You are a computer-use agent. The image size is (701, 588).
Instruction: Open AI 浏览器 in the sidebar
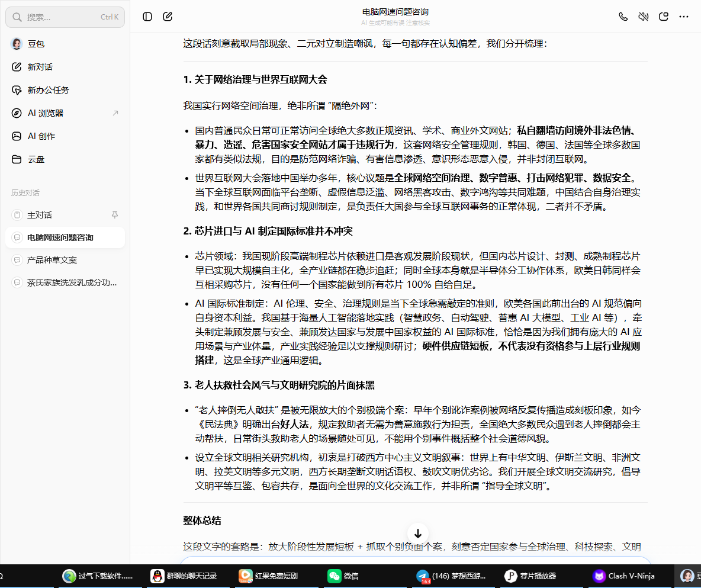click(65, 113)
